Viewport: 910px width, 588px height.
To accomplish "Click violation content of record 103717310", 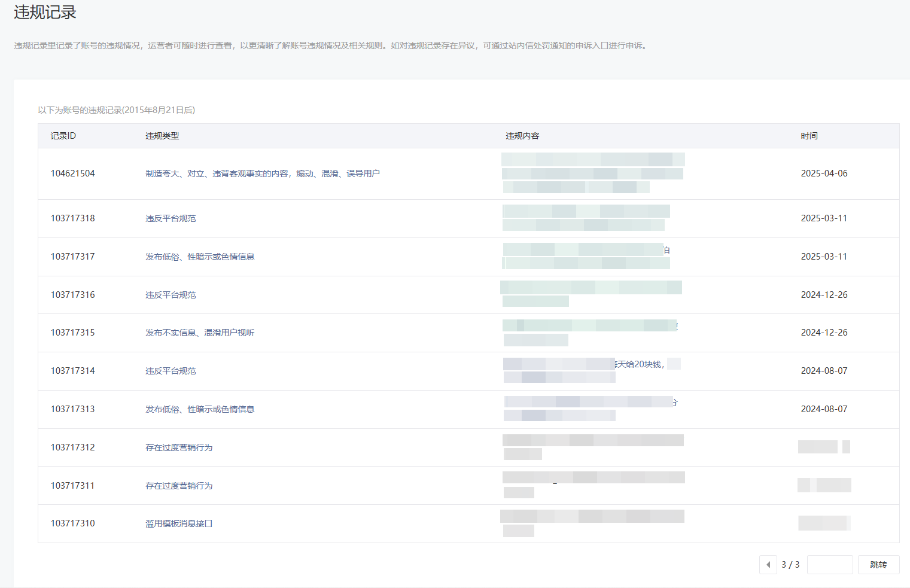I will [x=592, y=523].
